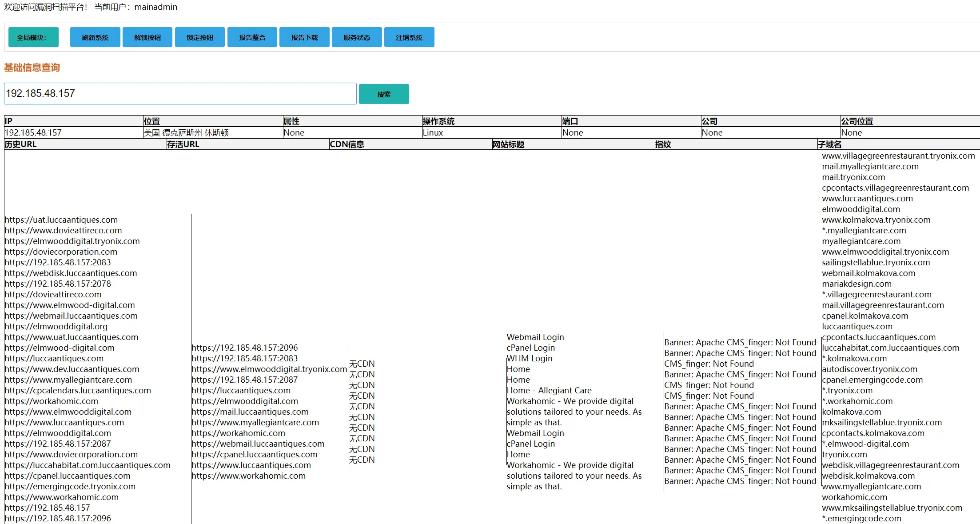Click the 全局模块 global module label
The image size is (980, 524).
point(33,37)
